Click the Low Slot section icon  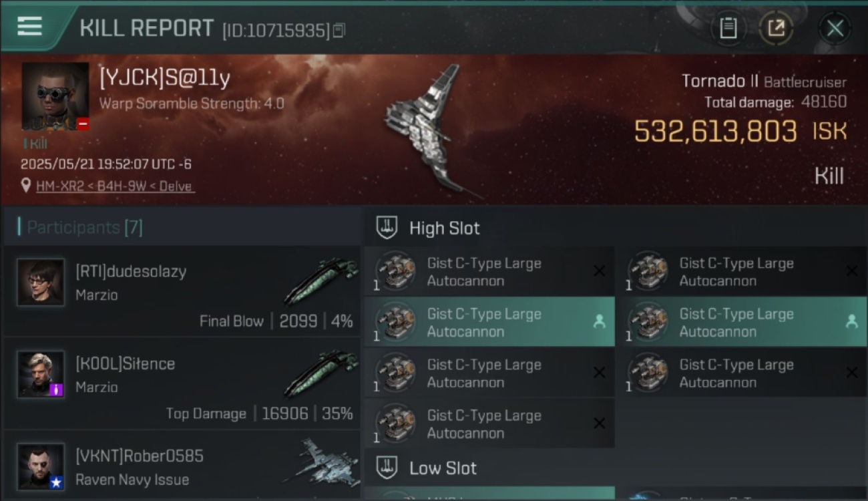(x=387, y=468)
